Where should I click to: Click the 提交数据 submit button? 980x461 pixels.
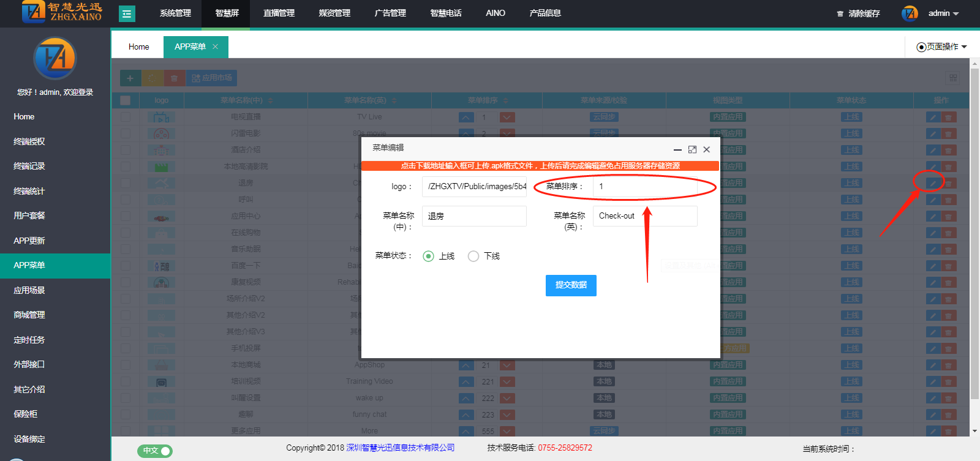(x=571, y=285)
